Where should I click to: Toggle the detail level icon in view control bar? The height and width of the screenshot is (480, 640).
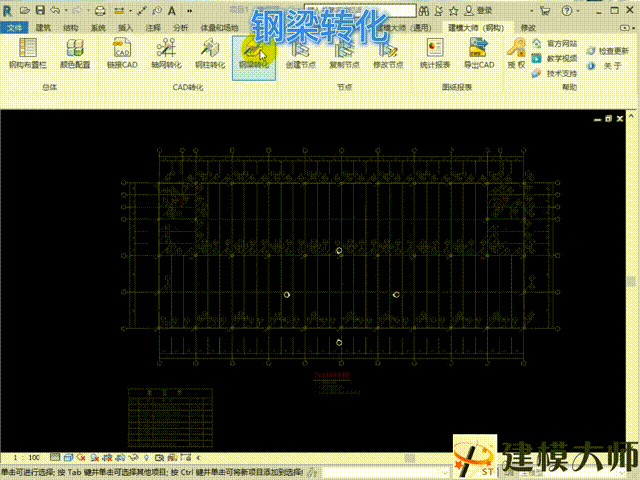55,458
